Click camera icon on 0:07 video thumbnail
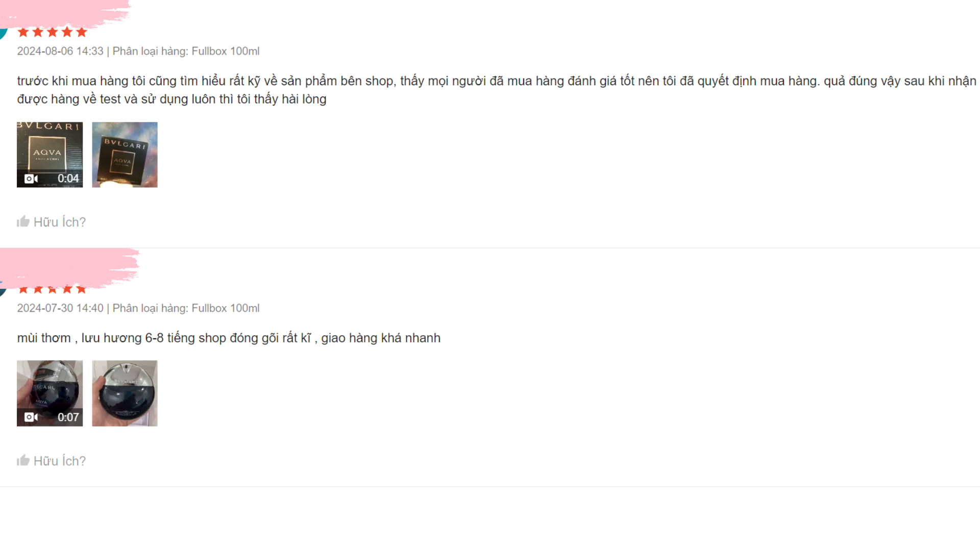Viewport: 980px width, 551px height. pos(31,417)
